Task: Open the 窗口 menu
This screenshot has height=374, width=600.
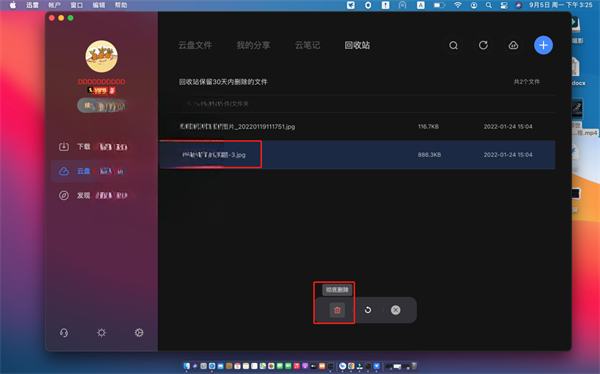Action: coord(77,5)
